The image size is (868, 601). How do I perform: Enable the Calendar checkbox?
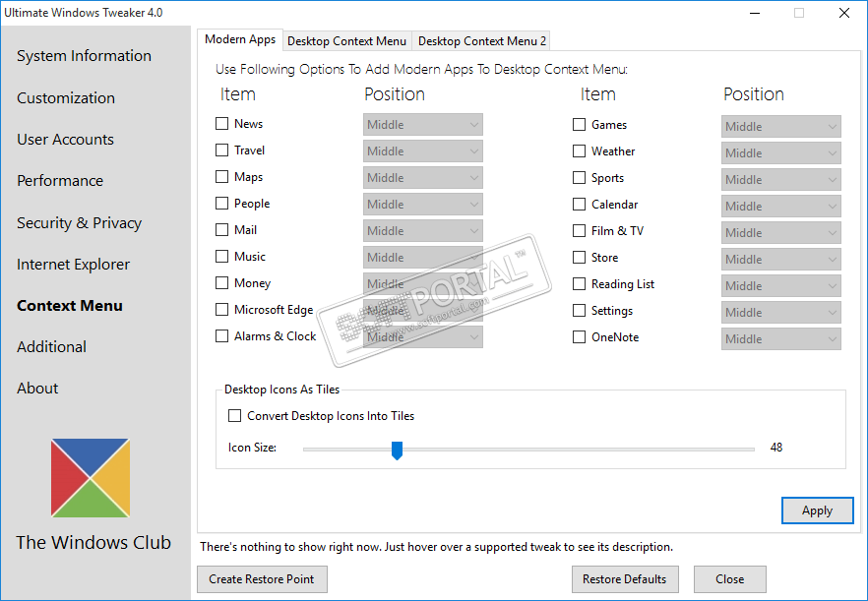click(x=579, y=205)
